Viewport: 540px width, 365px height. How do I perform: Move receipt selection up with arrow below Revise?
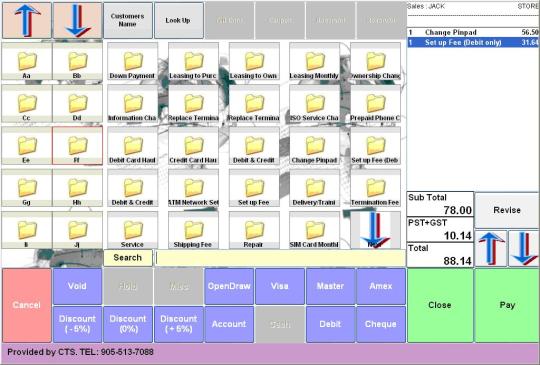click(x=491, y=249)
